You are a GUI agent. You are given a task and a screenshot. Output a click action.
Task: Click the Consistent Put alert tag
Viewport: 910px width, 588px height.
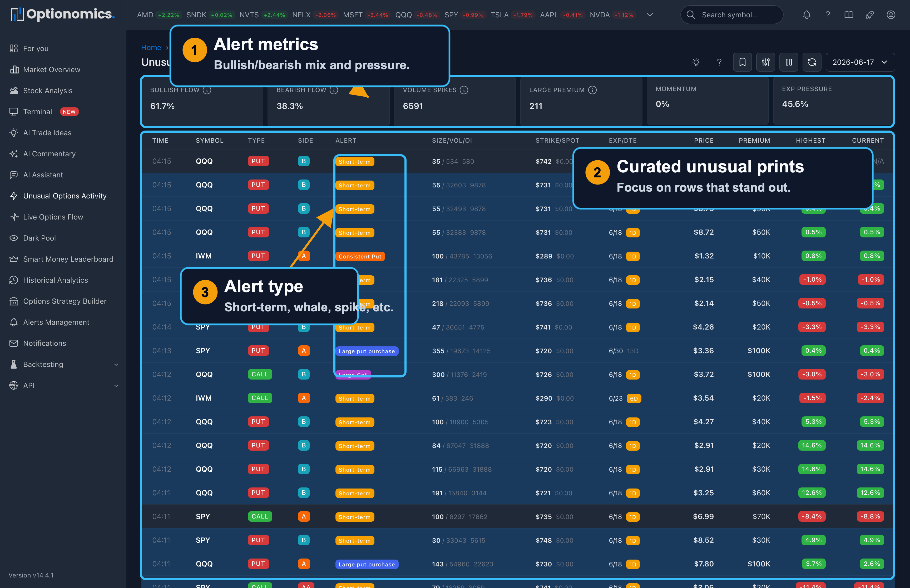pyautogui.click(x=360, y=256)
